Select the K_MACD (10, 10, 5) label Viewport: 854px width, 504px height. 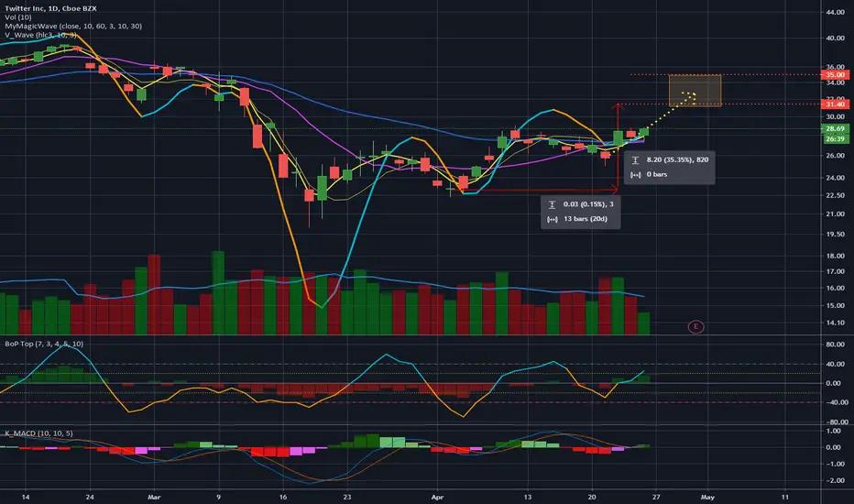pos(38,433)
